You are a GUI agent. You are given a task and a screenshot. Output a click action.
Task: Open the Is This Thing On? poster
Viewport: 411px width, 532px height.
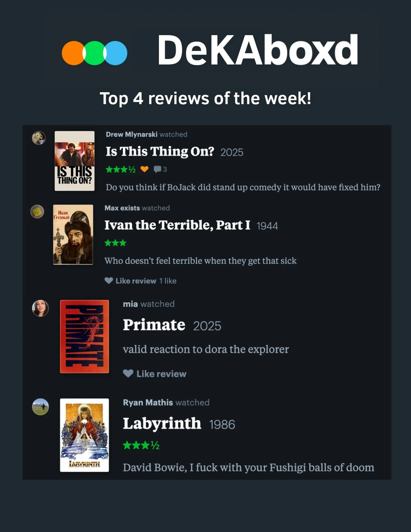pos(74,161)
